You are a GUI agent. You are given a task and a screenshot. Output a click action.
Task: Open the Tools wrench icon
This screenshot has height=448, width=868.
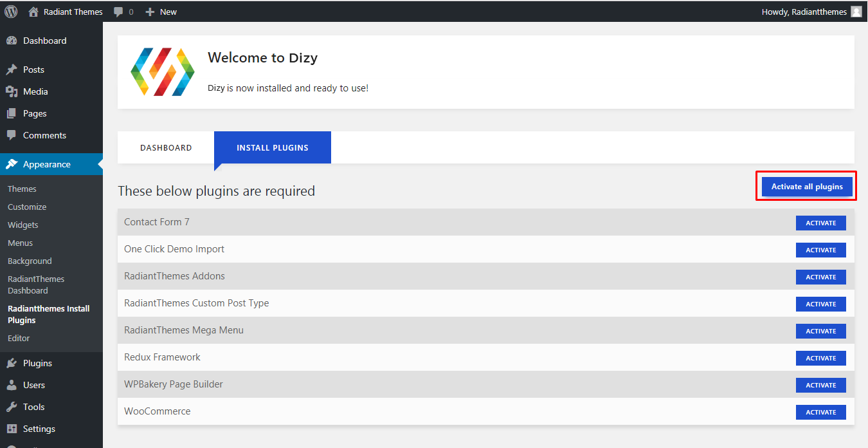point(12,407)
